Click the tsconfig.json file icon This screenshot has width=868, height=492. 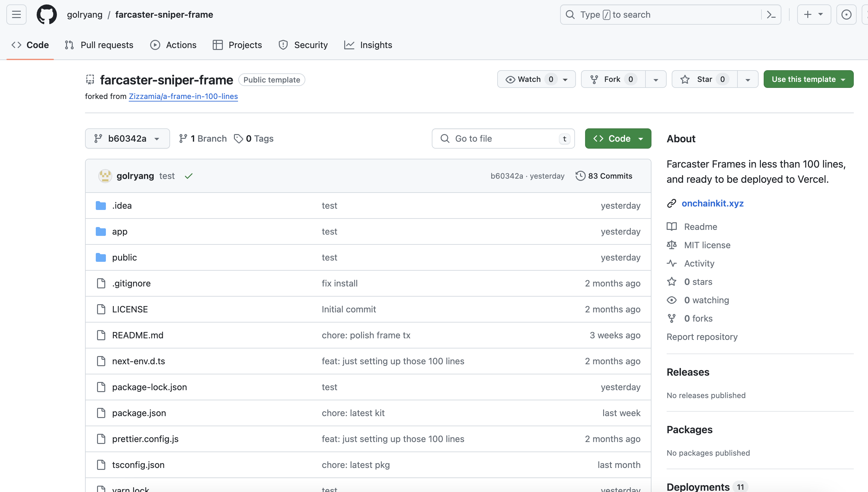(x=101, y=464)
